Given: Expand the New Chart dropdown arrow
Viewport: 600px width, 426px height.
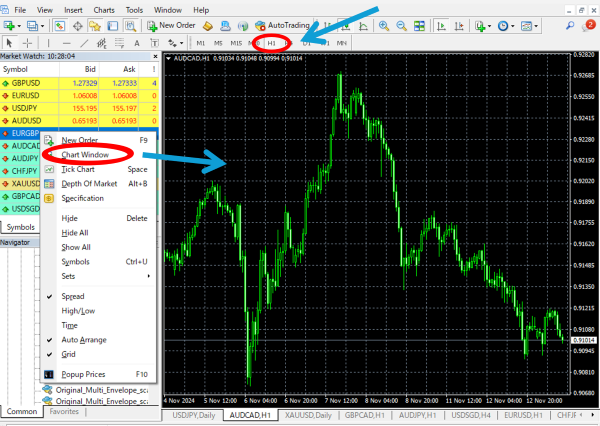Looking at the screenshot, I should point(19,26).
